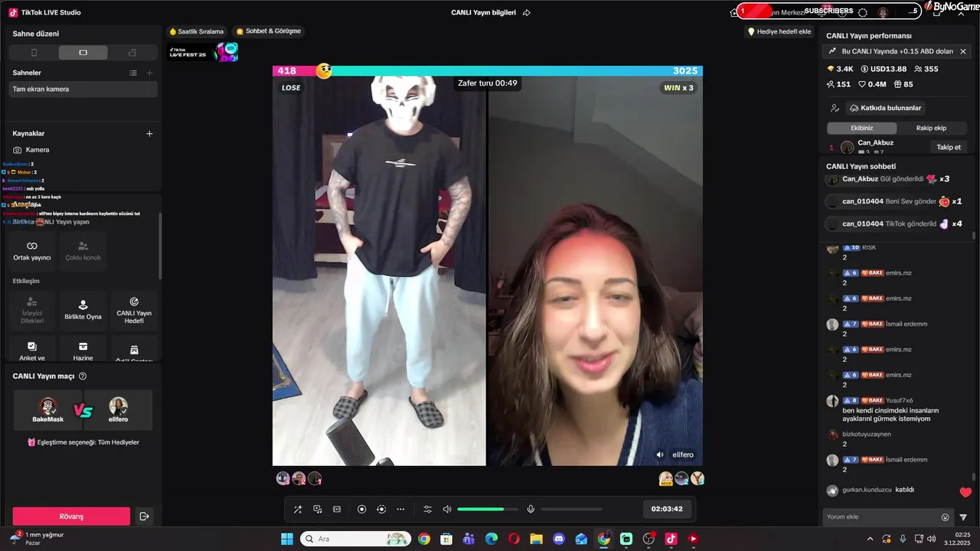Open Opera from the taskbar

(514, 539)
